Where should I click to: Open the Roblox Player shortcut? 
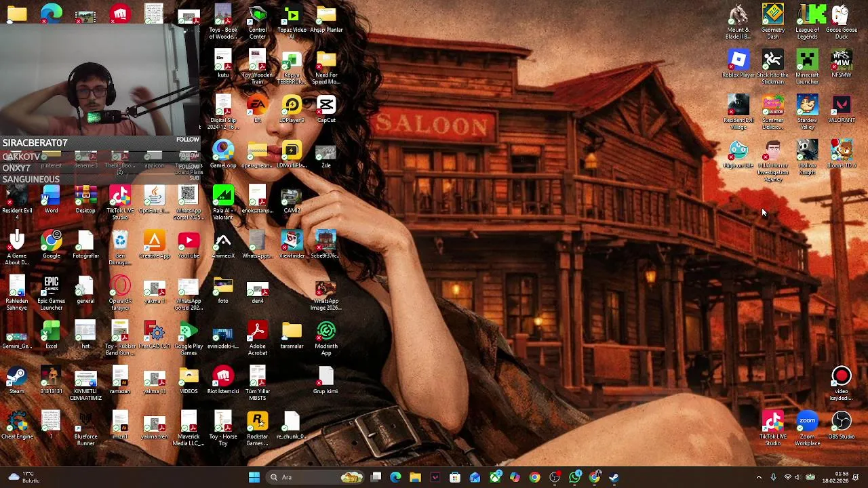click(x=738, y=64)
